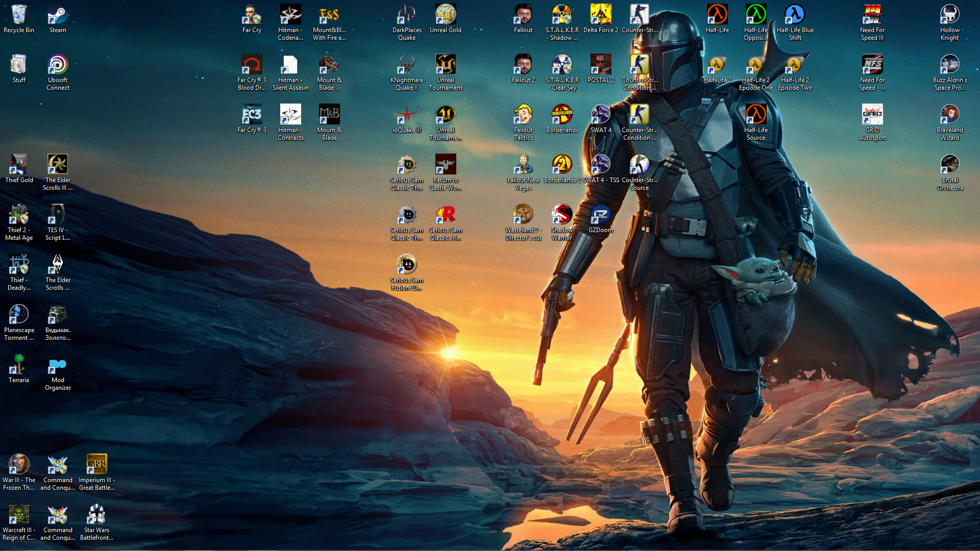Image resolution: width=980 pixels, height=551 pixels.
Task: Click the GZDoom icon
Action: coord(601,215)
